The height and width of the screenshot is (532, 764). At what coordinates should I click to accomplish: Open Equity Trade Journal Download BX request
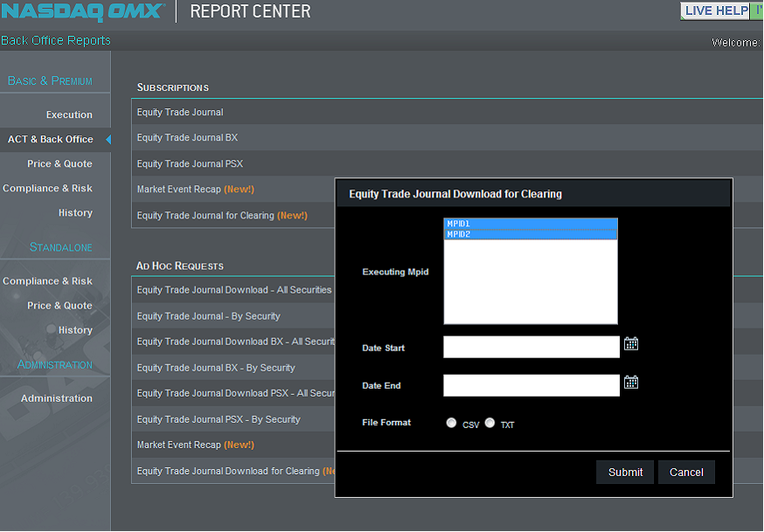click(235, 342)
